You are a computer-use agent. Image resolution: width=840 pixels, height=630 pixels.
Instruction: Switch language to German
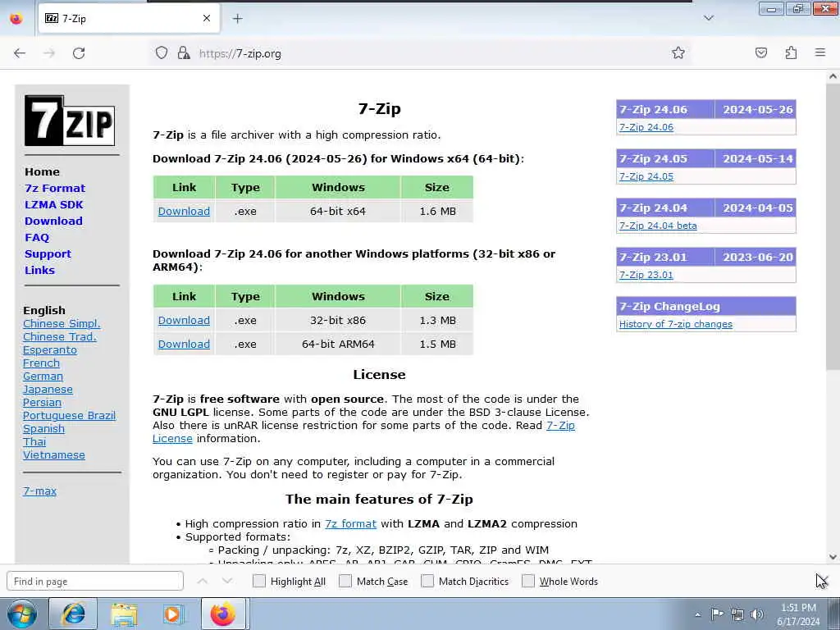(x=43, y=376)
